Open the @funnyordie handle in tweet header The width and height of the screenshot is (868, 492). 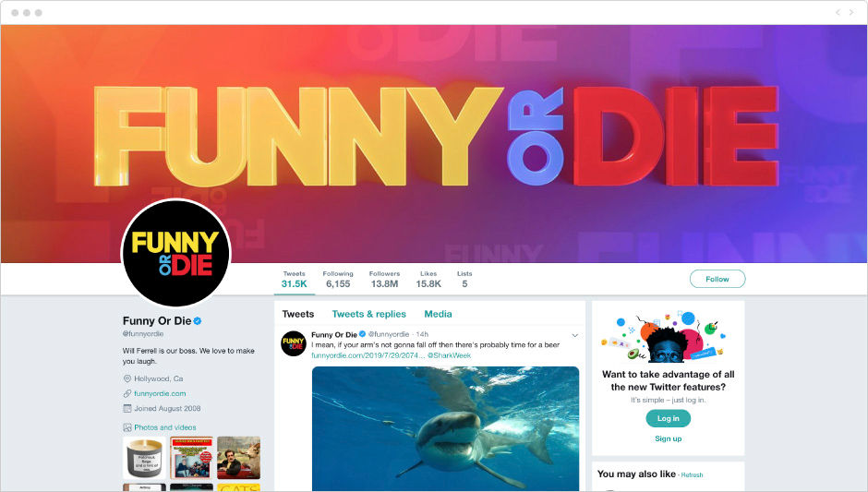389,334
